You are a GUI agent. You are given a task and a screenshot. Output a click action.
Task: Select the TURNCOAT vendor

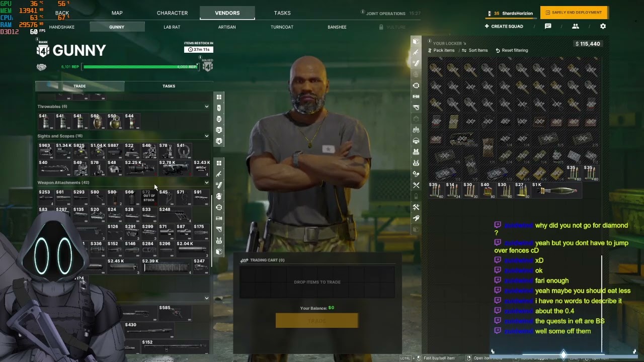(282, 27)
